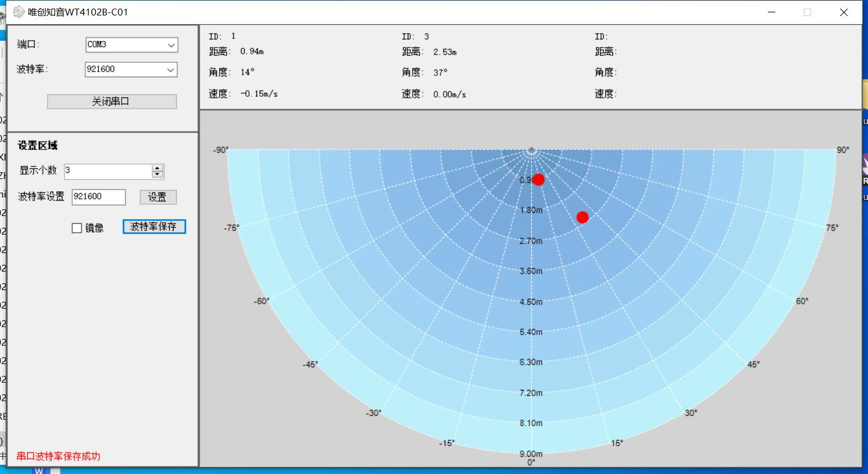The width and height of the screenshot is (868, 474).
Task: Click the app icon in the title bar
Action: click(x=19, y=12)
